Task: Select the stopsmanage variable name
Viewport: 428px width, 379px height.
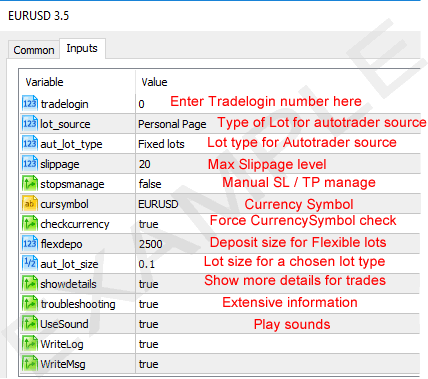Action: point(72,184)
